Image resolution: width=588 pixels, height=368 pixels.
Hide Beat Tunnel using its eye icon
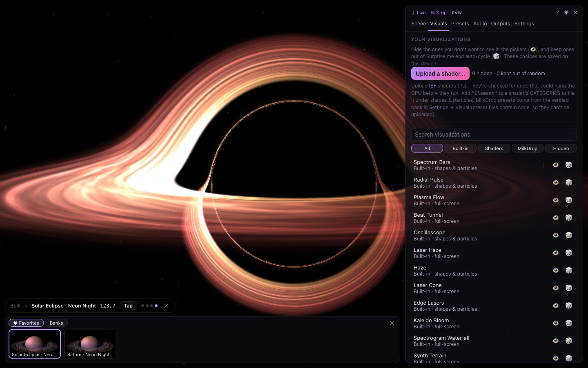(x=555, y=218)
